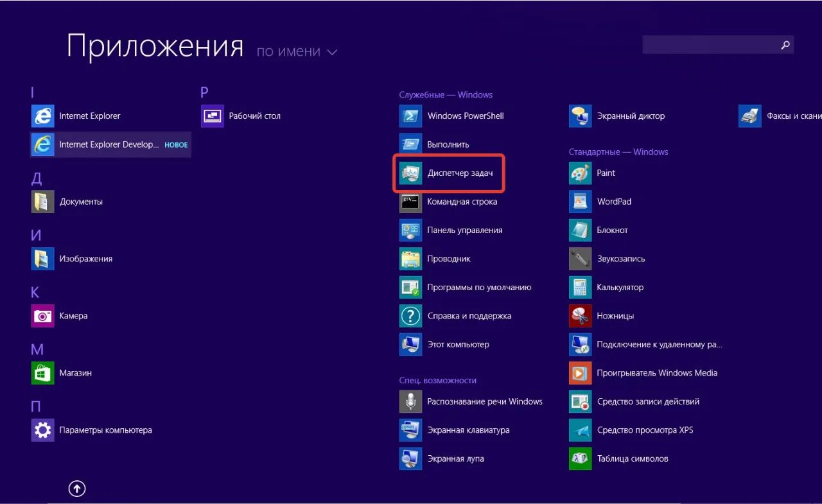Click the up arrow to Start screen
822x504 pixels.
point(77,489)
